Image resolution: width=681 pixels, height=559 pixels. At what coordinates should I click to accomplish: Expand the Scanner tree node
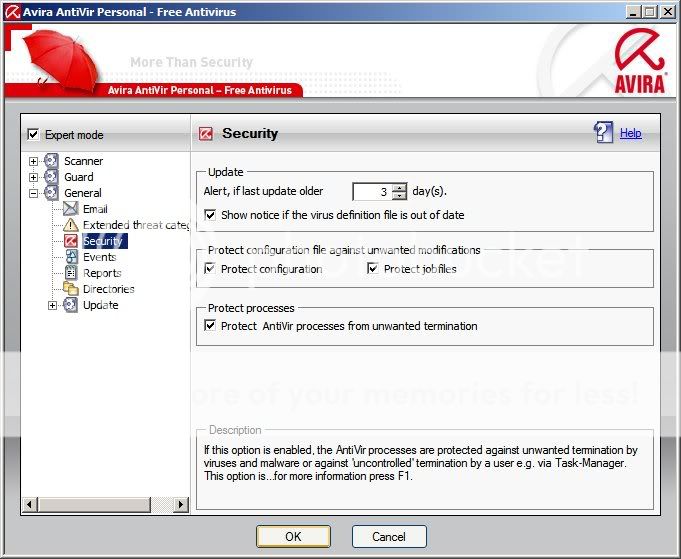point(33,161)
